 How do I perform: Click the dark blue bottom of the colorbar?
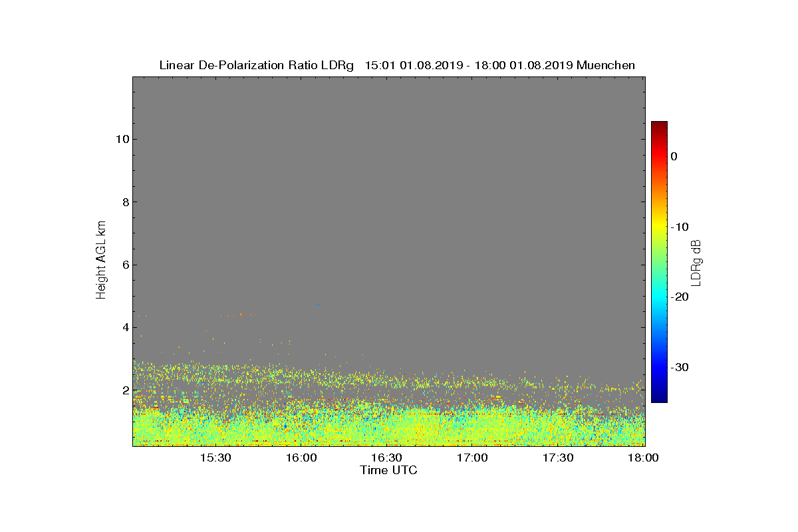click(x=659, y=398)
